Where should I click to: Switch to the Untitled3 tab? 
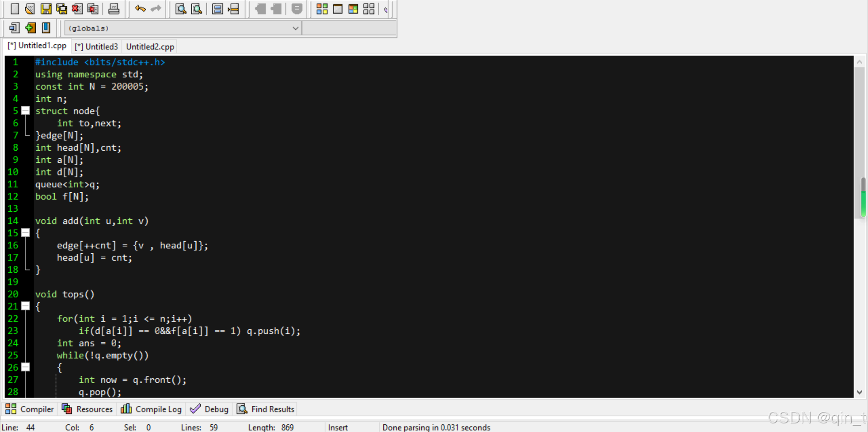click(96, 47)
